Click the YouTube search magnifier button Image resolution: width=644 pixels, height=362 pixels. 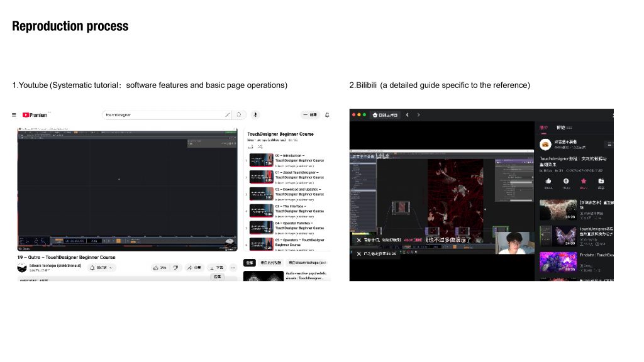point(238,115)
